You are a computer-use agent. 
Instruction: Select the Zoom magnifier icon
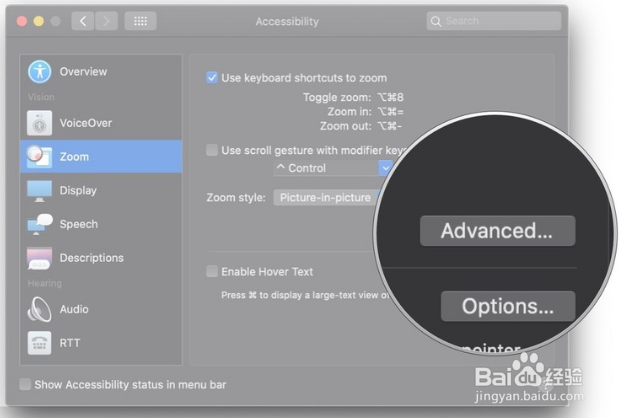coord(39,157)
